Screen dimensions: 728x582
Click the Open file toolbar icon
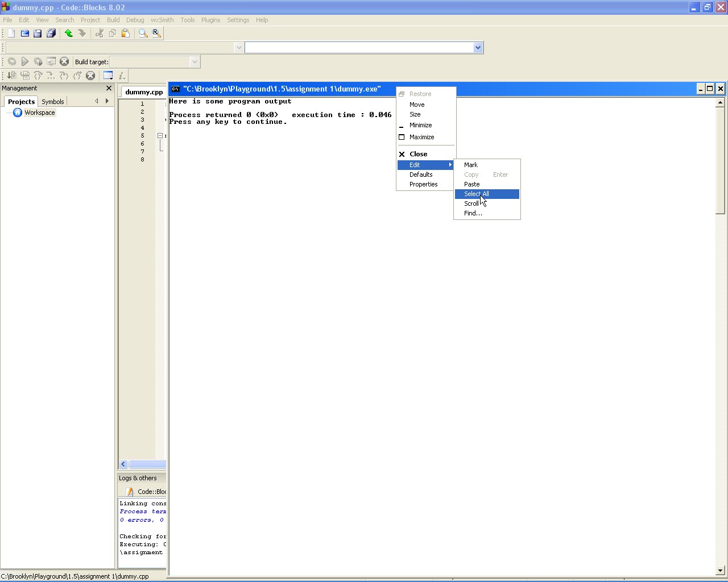coord(24,34)
